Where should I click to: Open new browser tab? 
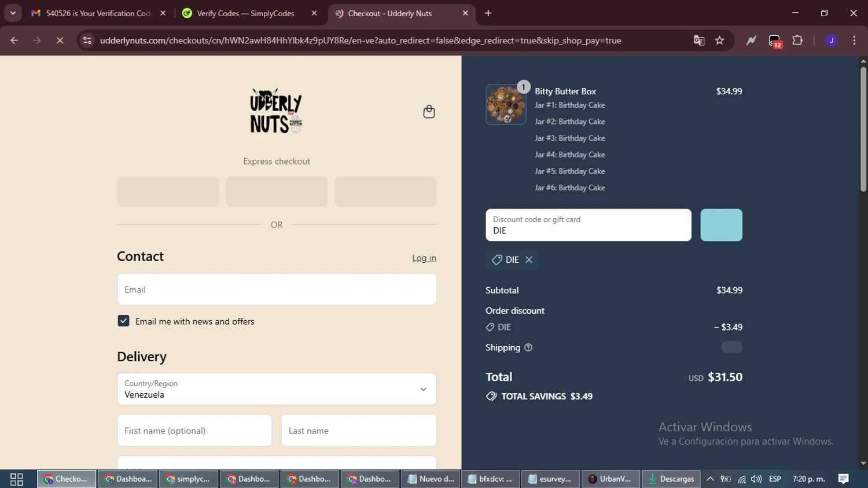click(488, 13)
